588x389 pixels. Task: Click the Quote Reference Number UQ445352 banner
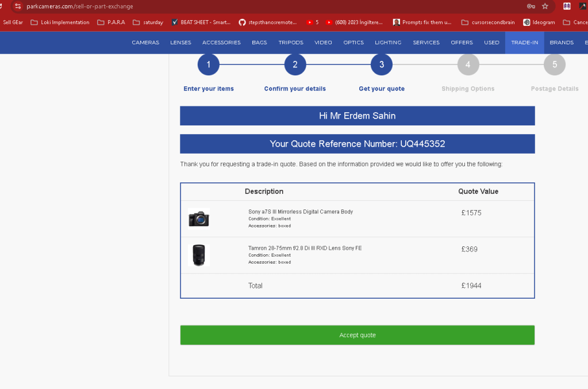(358, 144)
